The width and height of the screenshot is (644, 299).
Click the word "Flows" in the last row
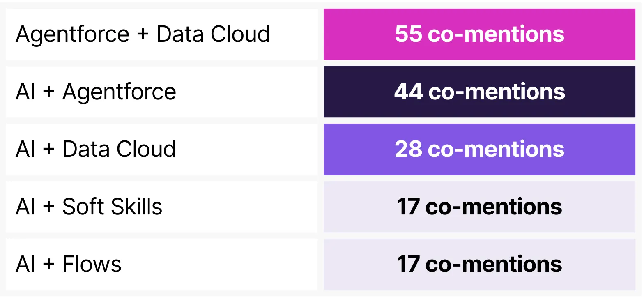tap(92, 264)
